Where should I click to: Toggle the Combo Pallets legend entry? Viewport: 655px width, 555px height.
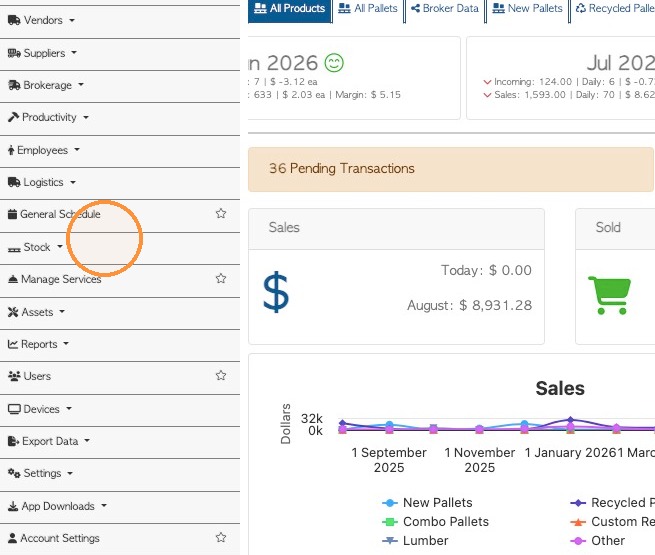coord(435,522)
